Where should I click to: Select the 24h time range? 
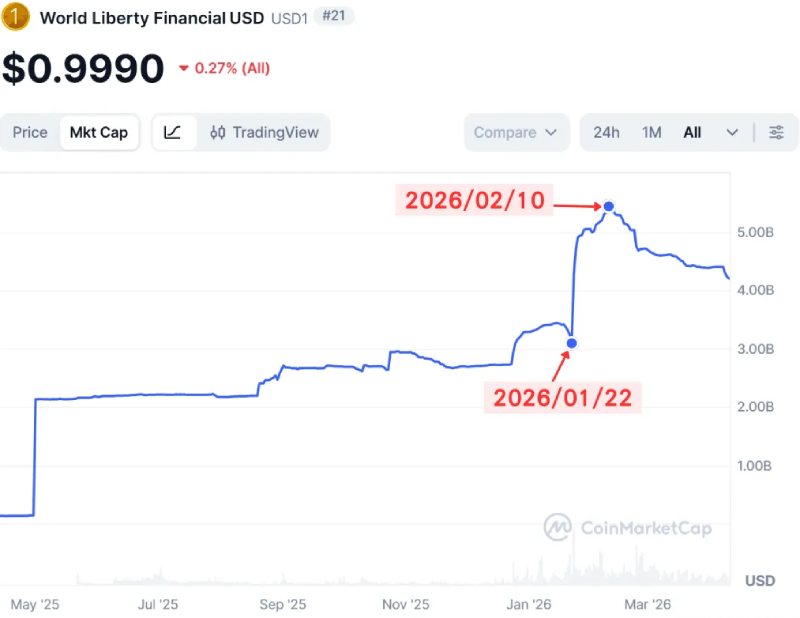click(x=606, y=132)
